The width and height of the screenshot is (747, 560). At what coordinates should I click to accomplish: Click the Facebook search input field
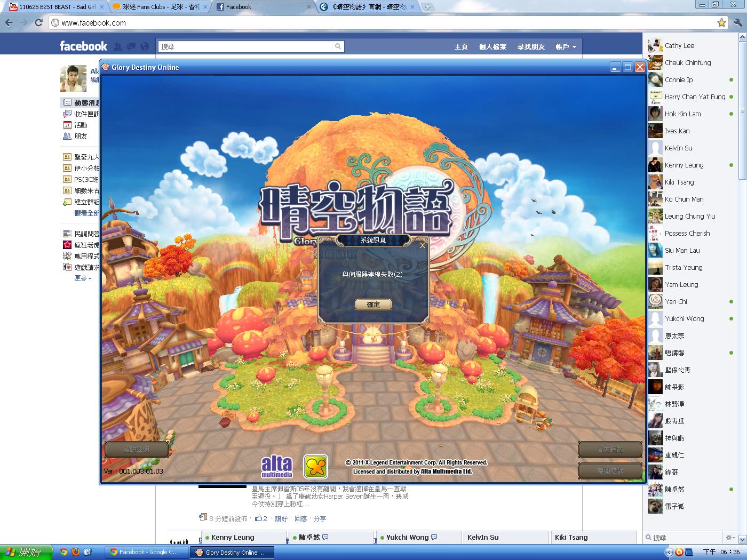point(245,47)
